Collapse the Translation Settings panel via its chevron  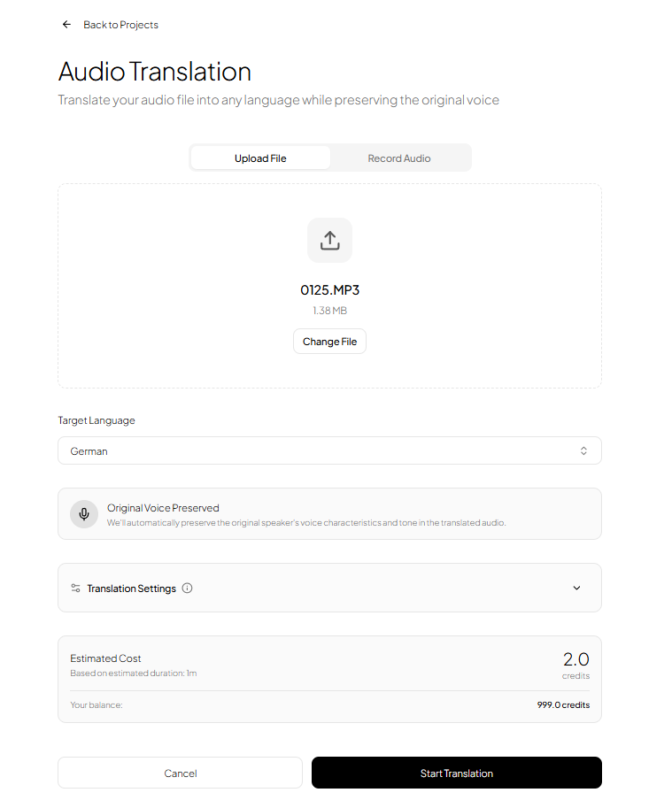point(576,588)
